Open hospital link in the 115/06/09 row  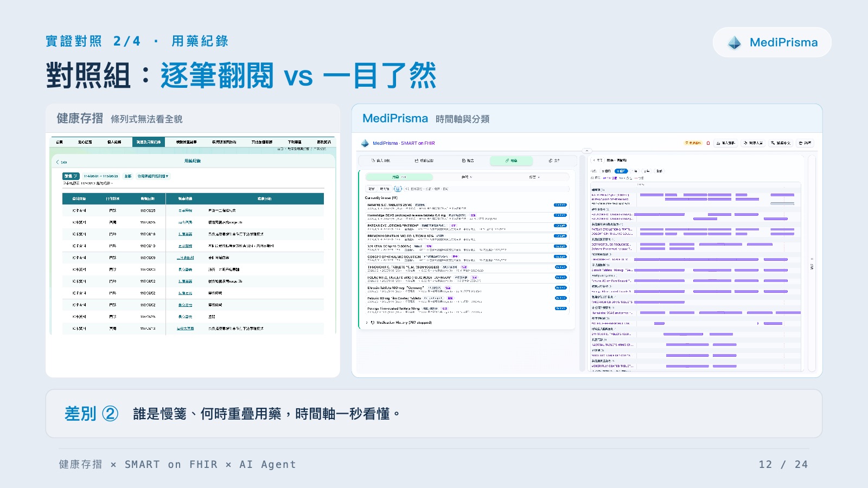click(x=186, y=258)
